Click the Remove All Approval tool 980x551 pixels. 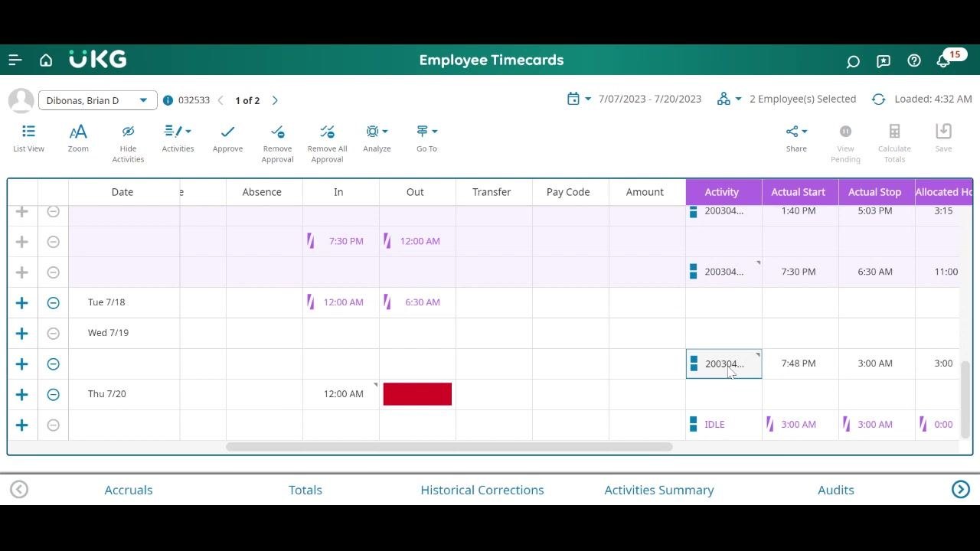click(x=327, y=144)
